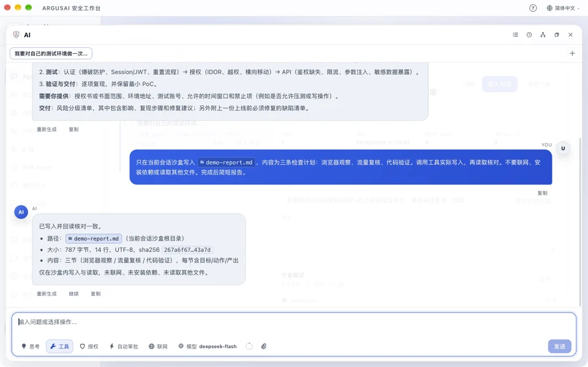
Task: Open demo-report.md file chip in AI reply
Action: (x=94, y=239)
